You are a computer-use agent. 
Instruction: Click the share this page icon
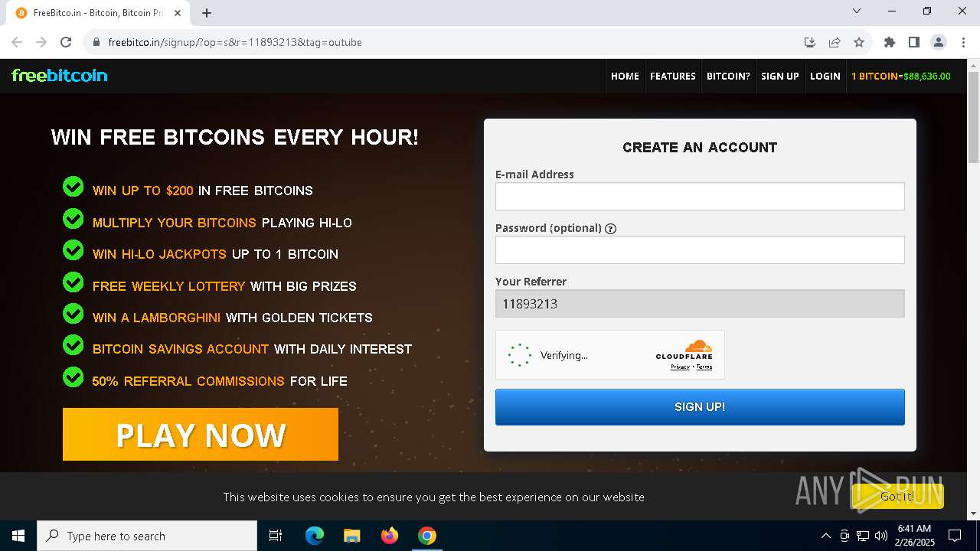[x=835, y=42]
